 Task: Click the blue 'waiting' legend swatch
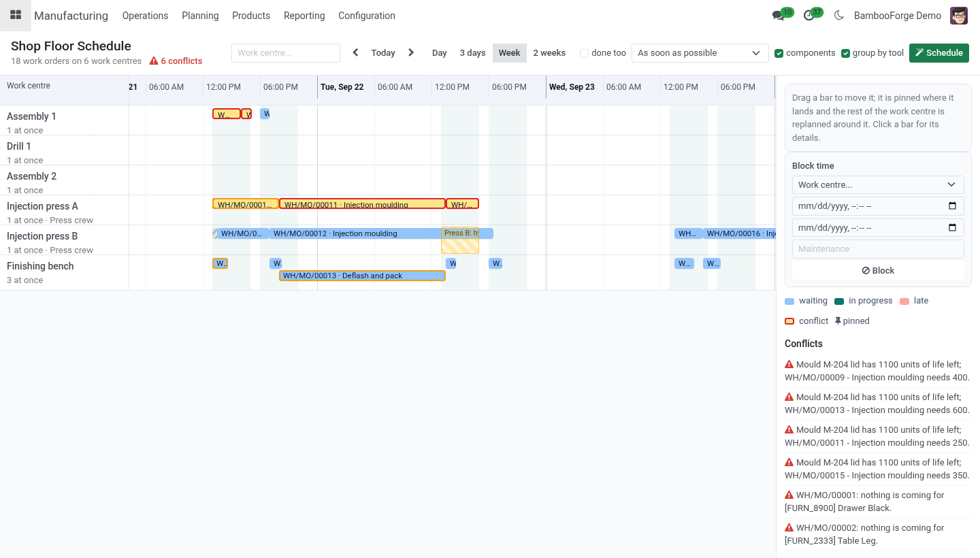tap(789, 301)
